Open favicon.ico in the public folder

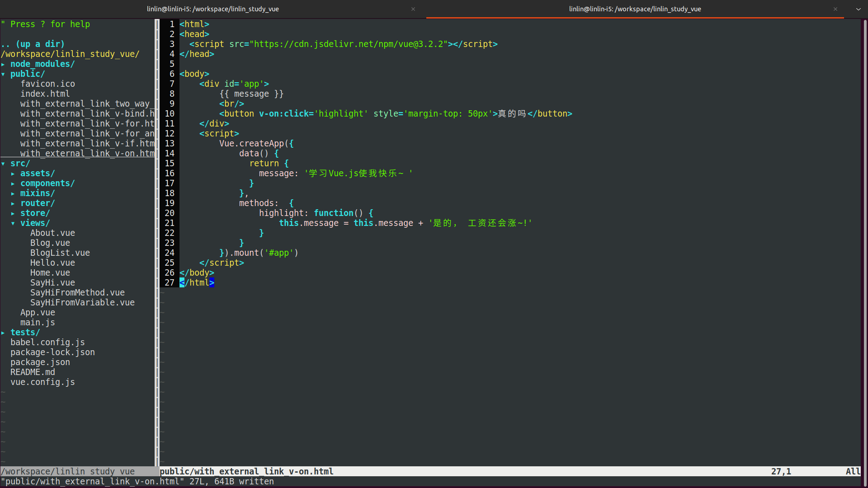click(47, 84)
